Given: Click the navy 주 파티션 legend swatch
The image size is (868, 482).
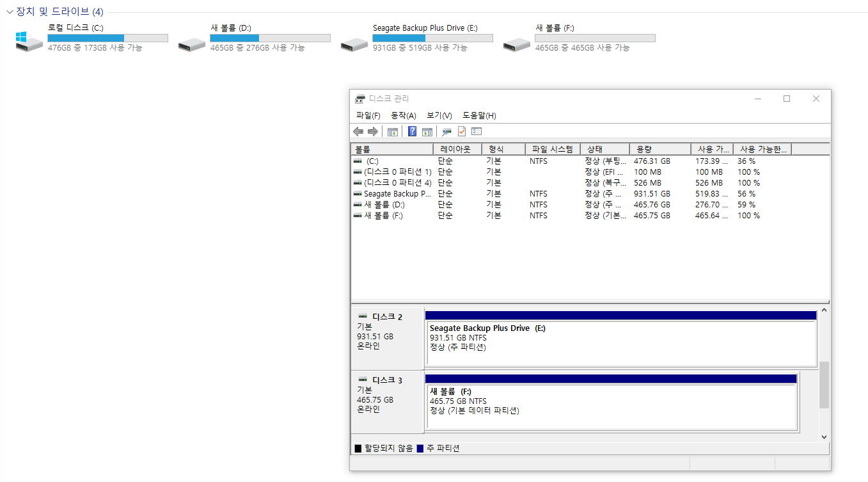Looking at the screenshot, I should tap(420, 448).
